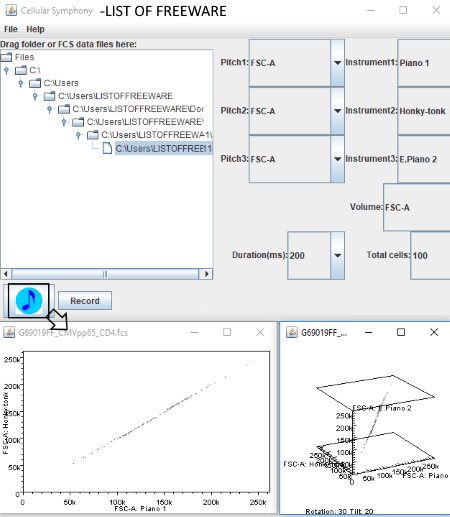Collapse the C:\Users\LISTOFFREEWARE\Do node handle
The image size is (450, 517).
[49, 109]
